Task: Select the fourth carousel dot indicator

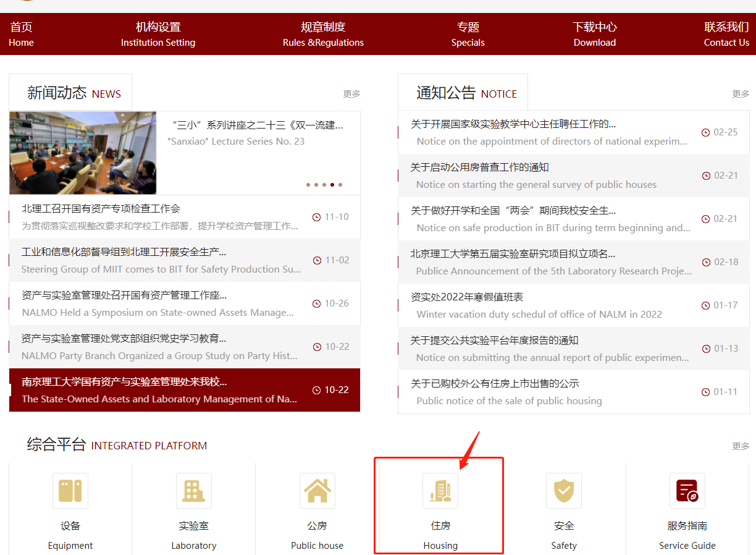Action: click(x=332, y=185)
